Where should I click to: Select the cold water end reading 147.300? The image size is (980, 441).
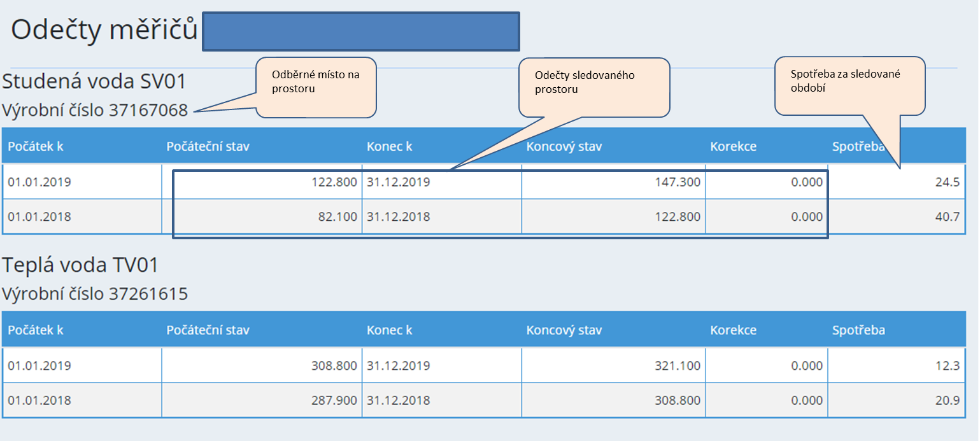[677, 182]
